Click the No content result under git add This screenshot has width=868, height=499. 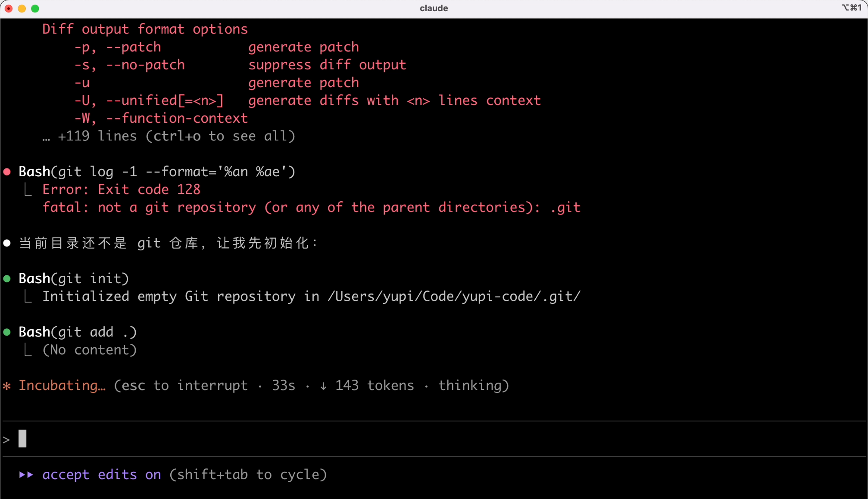[x=90, y=350]
